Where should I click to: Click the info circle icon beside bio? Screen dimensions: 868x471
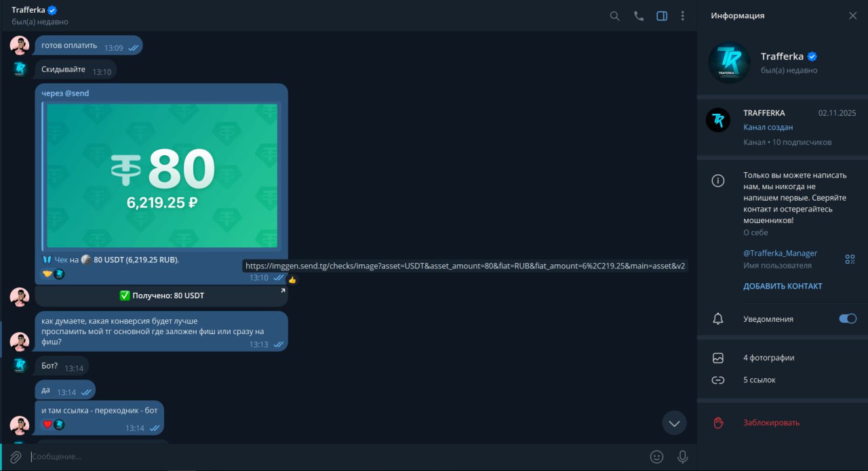pyautogui.click(x=718, y=181)
